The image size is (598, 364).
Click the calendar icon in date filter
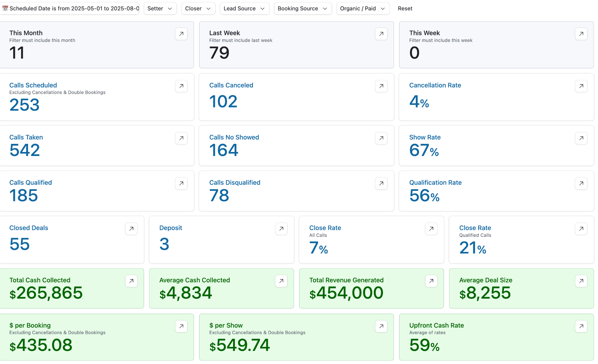(5, 8)
